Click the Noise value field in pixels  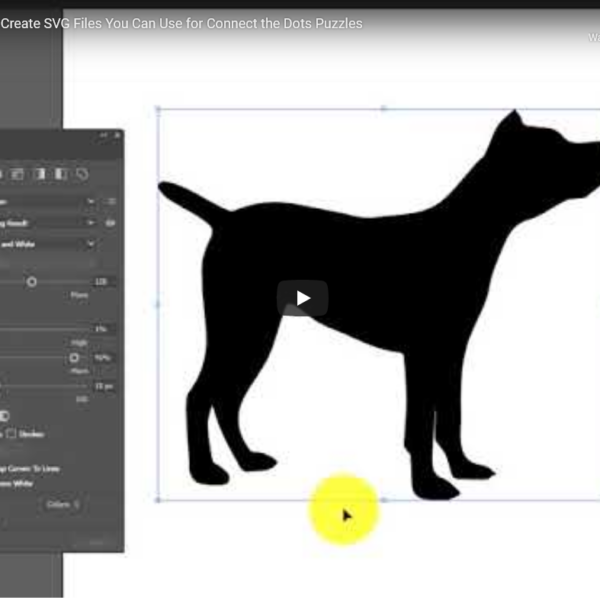click(x=102, y=385)
